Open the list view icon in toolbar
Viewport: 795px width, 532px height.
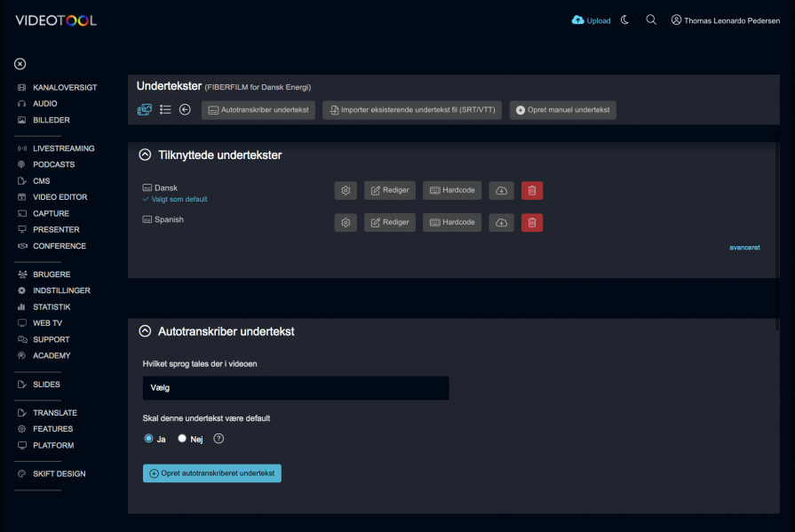165,110
